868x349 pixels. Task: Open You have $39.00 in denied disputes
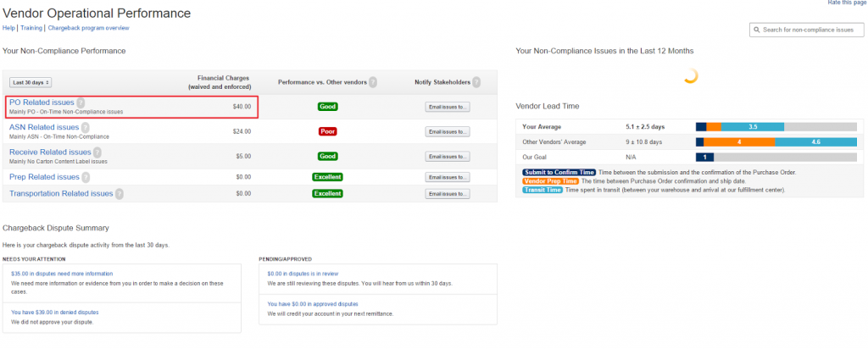click(x=55, y=313)
